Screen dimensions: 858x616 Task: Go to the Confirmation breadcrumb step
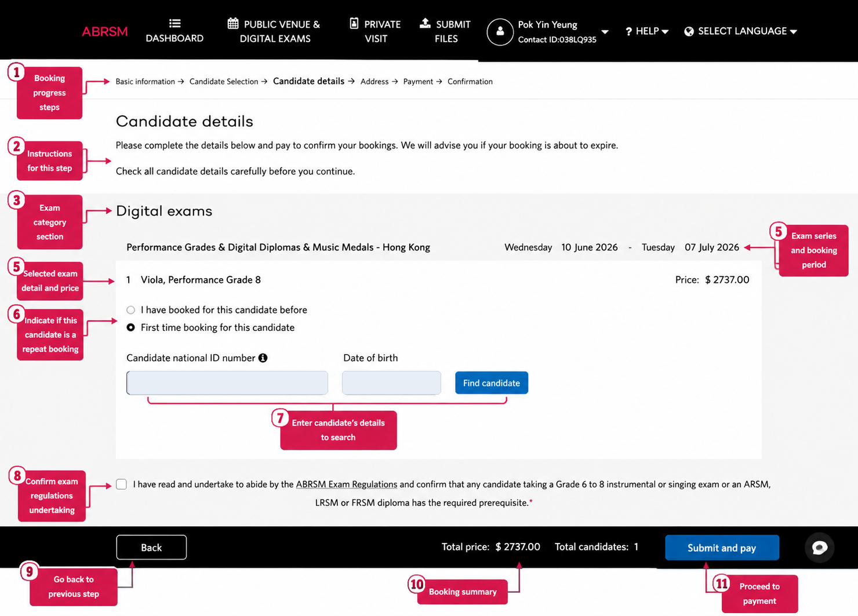[x=470, y=82]
